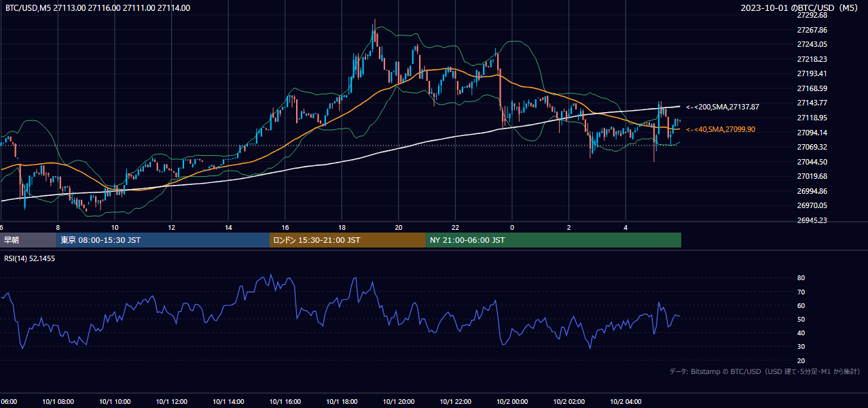Screen dimensions: 868x408
Task: Click hour tick 18 under the price chart
Action: (342, 227)
